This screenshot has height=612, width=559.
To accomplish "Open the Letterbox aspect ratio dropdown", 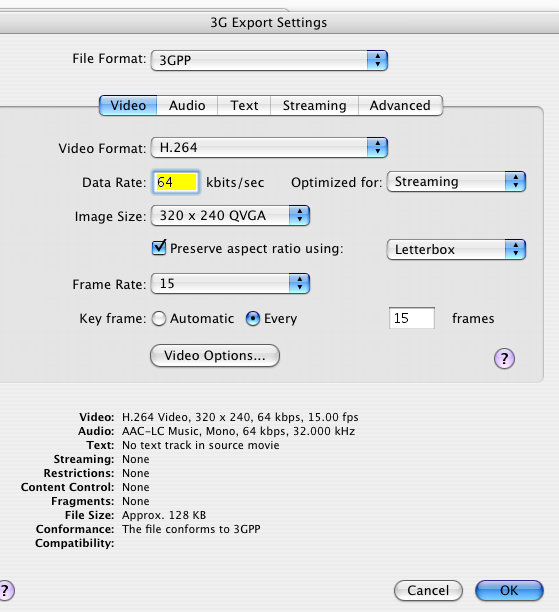I will click(456, 249).
